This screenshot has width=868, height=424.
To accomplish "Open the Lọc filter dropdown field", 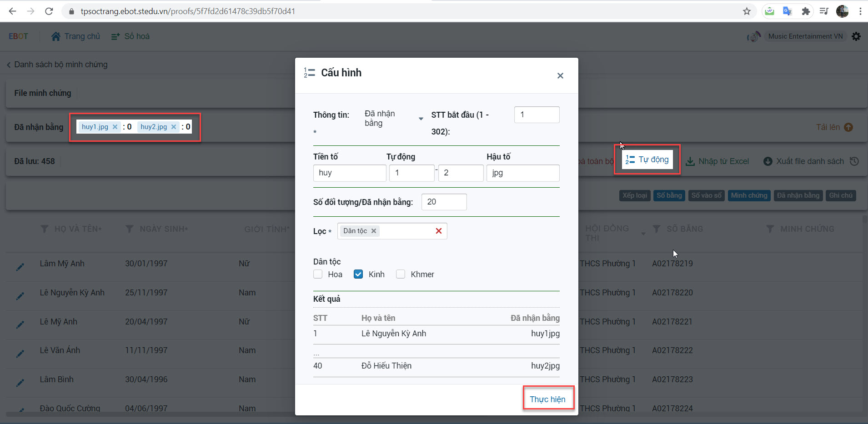I will [405, 231].
